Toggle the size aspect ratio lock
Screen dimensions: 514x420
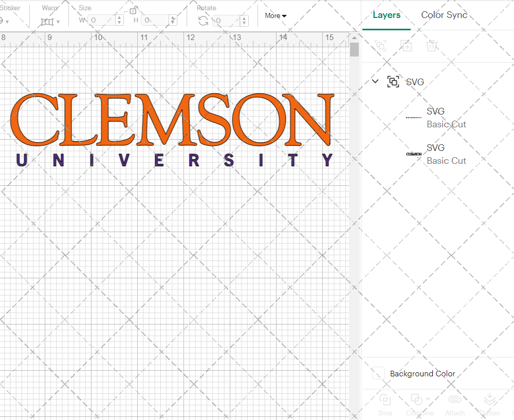[x=133, y=12]
